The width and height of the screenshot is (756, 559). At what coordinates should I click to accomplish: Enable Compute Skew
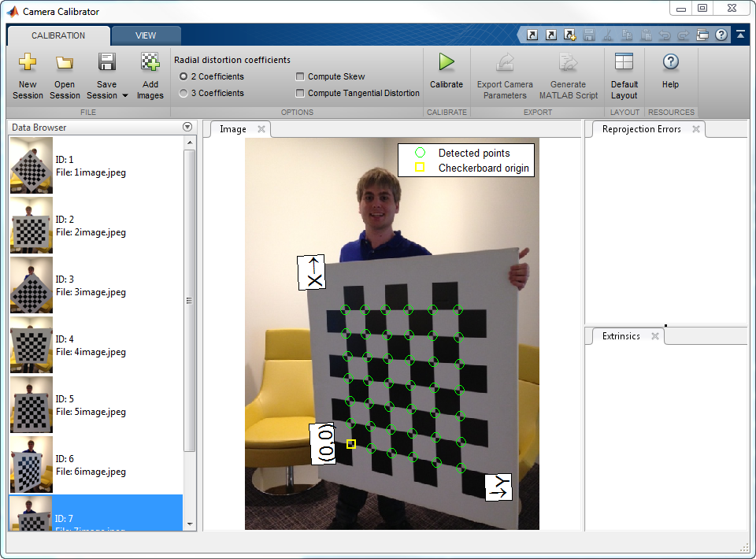coord(300,76)
